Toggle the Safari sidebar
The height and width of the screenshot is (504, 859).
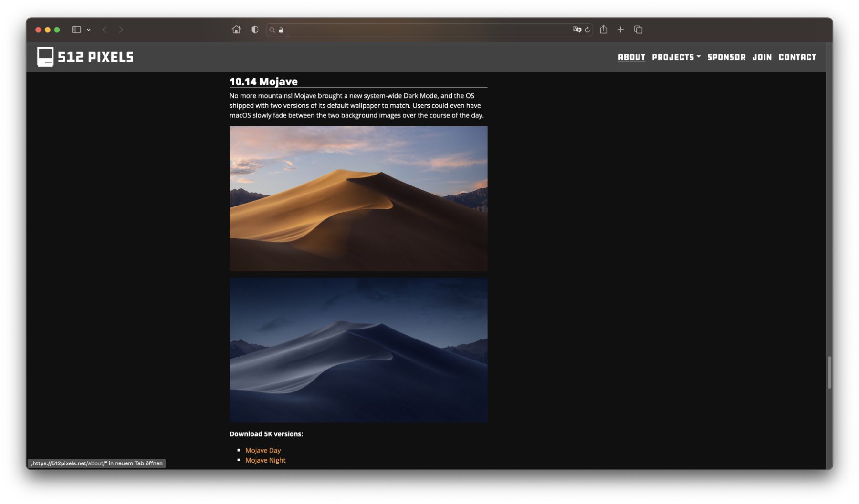(76, 30)
